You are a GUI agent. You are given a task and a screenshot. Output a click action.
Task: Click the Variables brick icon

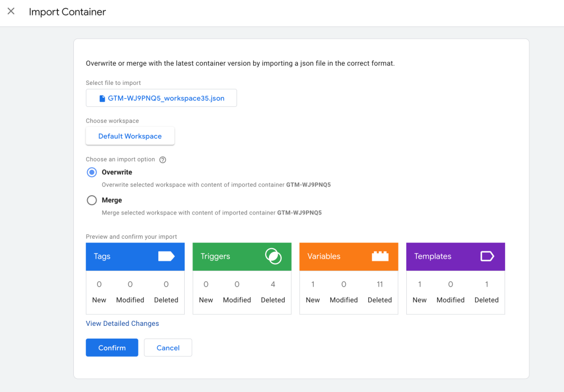tap(380, 256)
